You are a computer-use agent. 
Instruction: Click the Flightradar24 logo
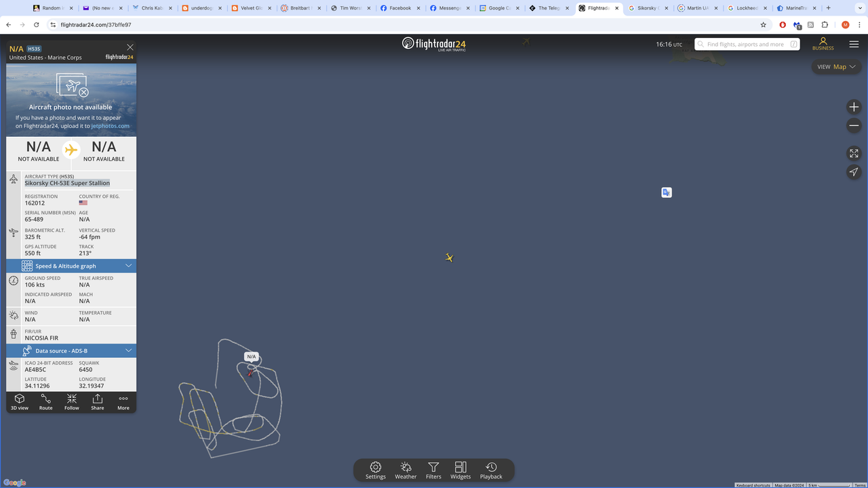434,44
